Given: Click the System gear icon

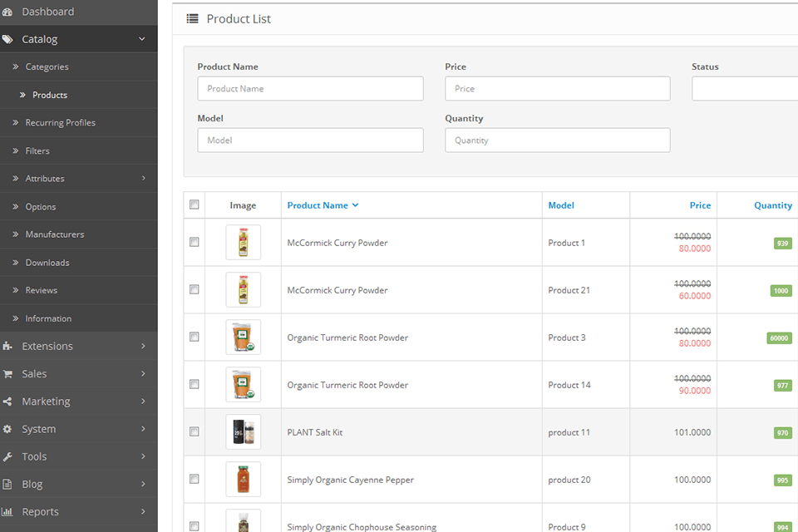Looking at the screenshot, I should pyautogui.click(x=7, y=429).
